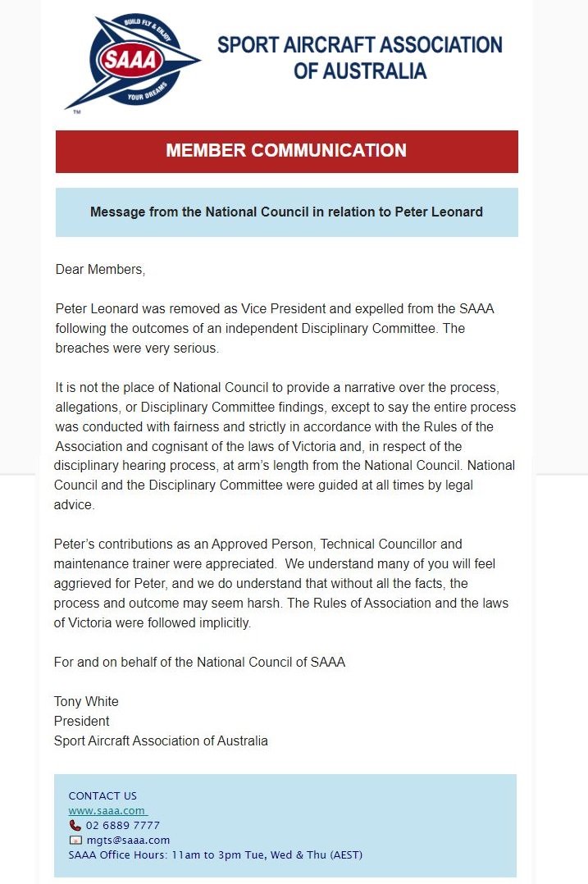Click the paragraph starting with Peter Leonard was removed
588x884 pixels.
pyautogui.click(x=275, y=328)
